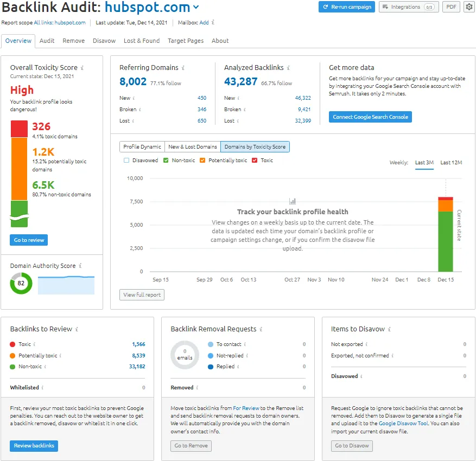Viewport: 476px width, 461px height.
Task: Click info icon beside Analyzed Backlinks Lost
Action: point(238,121)
